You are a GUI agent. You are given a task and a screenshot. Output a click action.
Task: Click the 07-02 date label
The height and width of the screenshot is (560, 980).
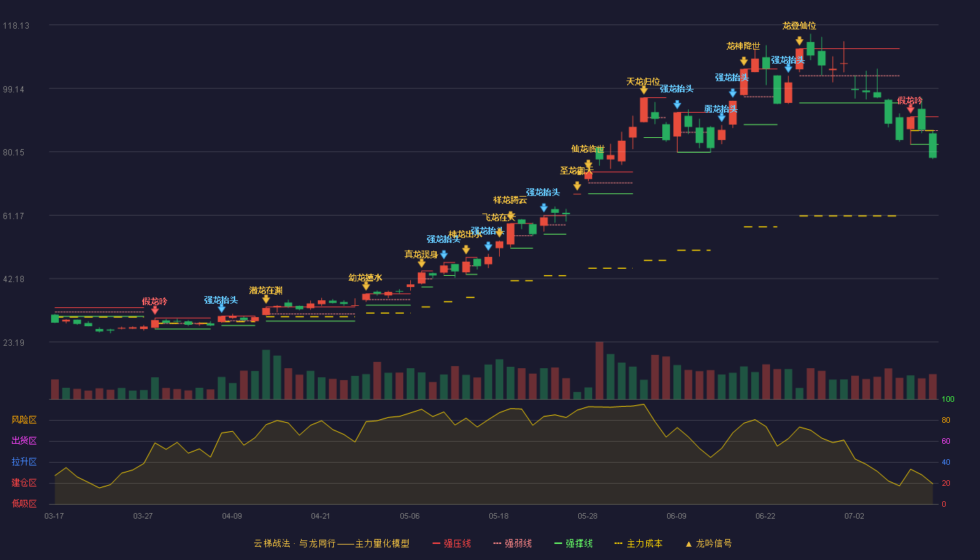pyautogui.click(x=854, y=516)
